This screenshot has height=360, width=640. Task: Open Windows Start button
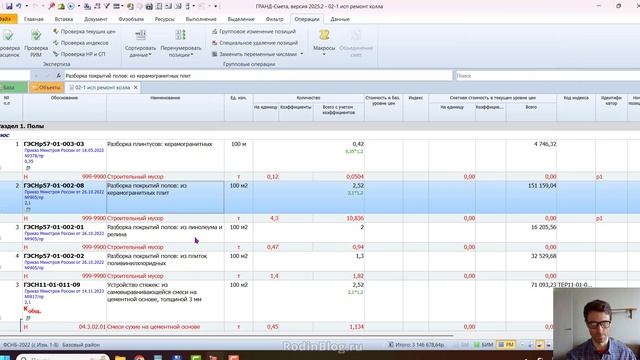6,357
